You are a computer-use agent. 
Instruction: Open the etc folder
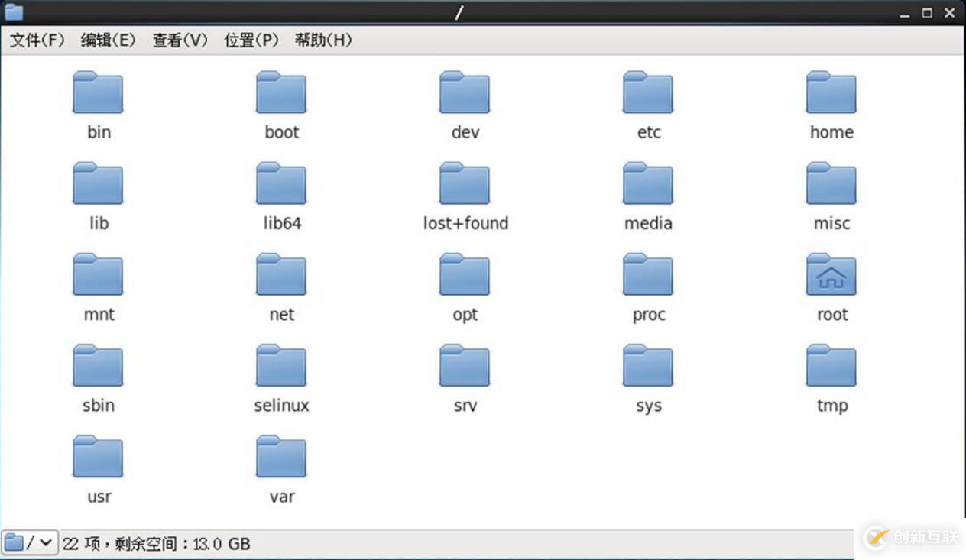(647, 92)
